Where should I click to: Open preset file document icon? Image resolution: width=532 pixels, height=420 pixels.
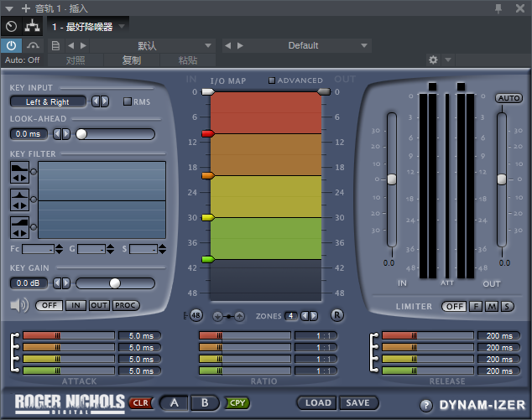pos(55,45)
